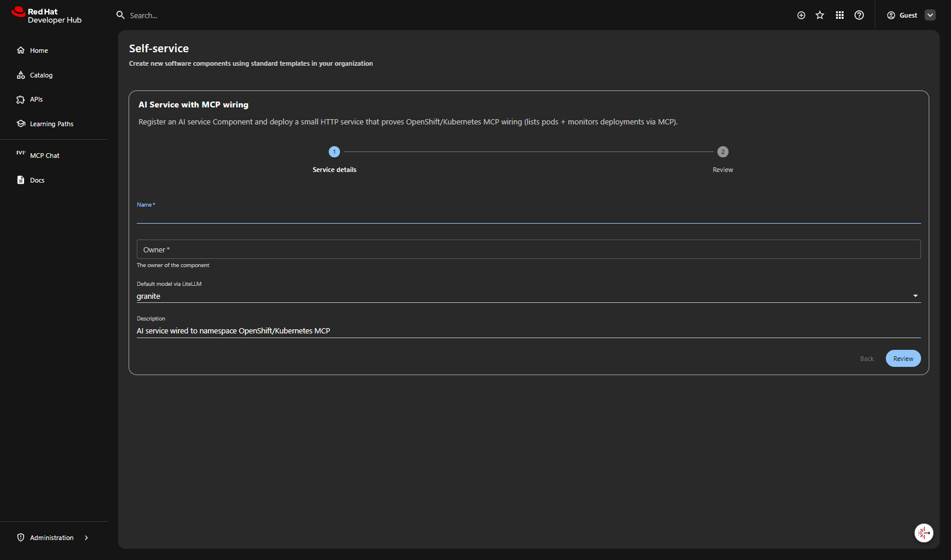Viewport: 951px width, 560px height.
Task: Go to Home in the sidebar
Action: tap(39, 50)
